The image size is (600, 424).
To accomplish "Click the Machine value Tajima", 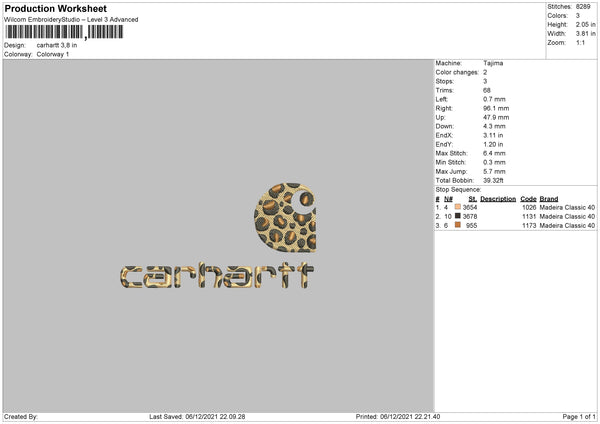I will 493,63.
